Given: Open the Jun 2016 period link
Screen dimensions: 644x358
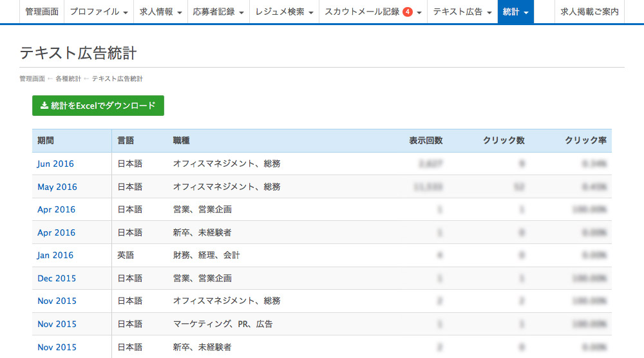Looking at the screenshot, I should pyautogui.click(x=55, y=164).
